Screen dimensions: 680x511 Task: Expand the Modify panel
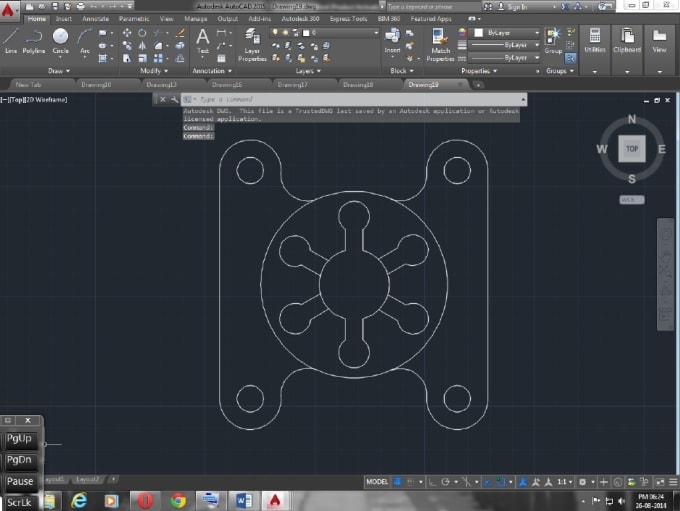click(x=154, y=71)
